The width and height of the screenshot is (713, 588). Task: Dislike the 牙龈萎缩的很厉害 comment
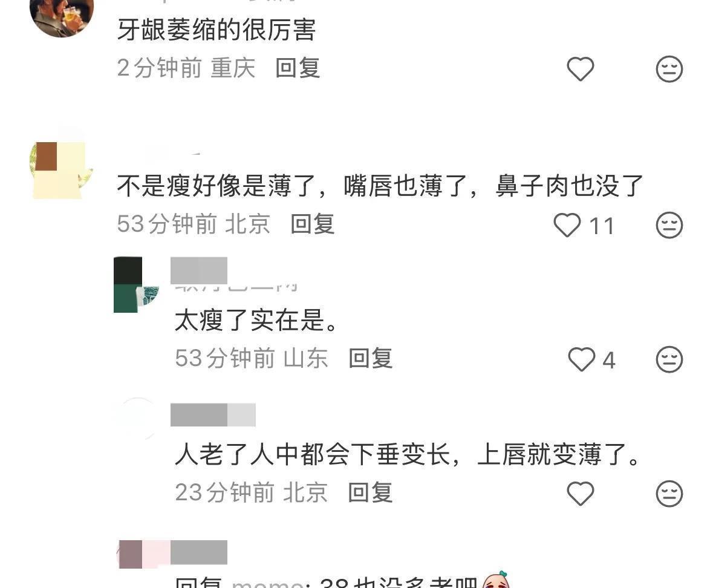pyautogui.click(x=669, y=69)
